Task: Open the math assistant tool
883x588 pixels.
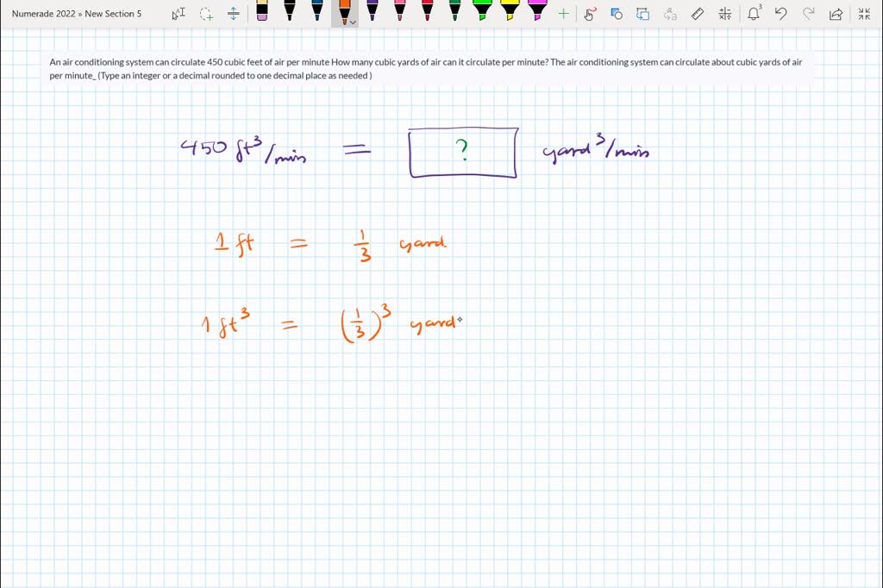Action: tap(724, 14)
